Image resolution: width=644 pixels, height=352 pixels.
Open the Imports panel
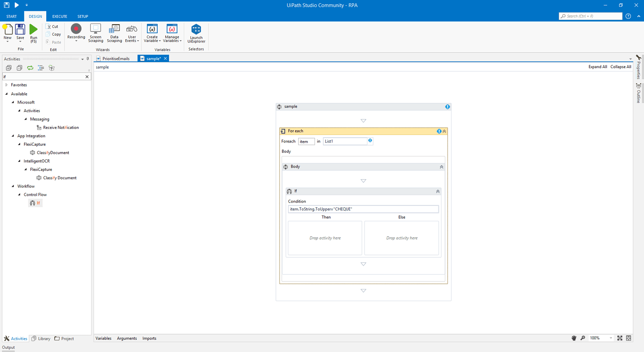coord(149,338)
